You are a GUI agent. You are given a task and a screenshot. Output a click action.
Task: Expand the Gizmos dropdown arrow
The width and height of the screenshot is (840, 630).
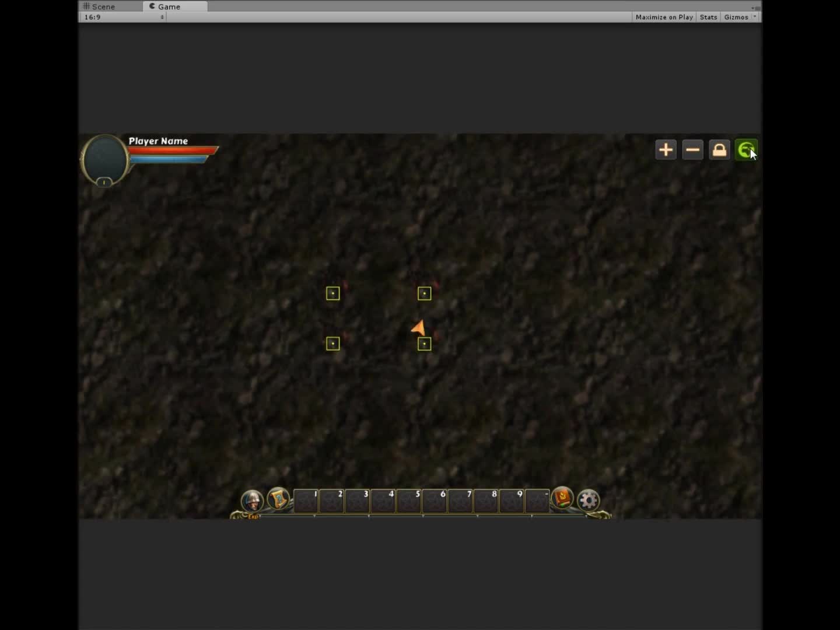[755, 17]
